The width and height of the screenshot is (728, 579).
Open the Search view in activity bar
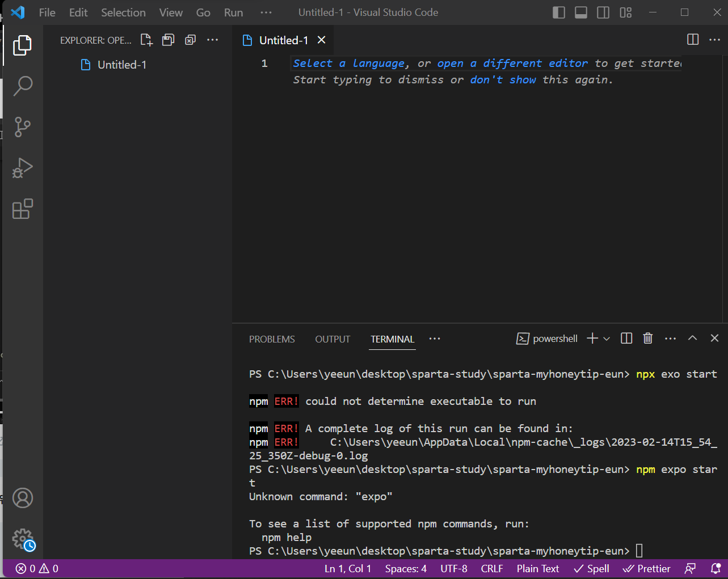tap(23, 86)
